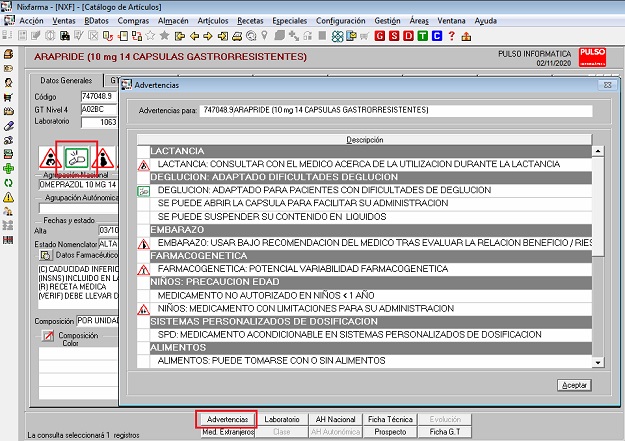Click the barcode icon in left sidebar
The height and width of the screenshot is (441, 625).
8,240
